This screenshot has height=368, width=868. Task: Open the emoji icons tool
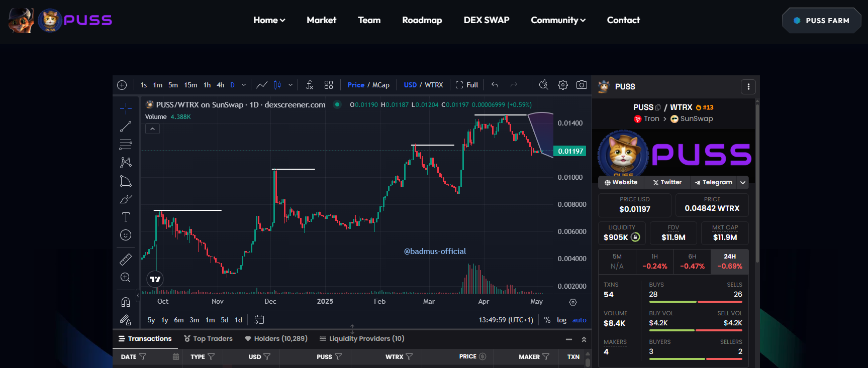(x=126, y=235)
